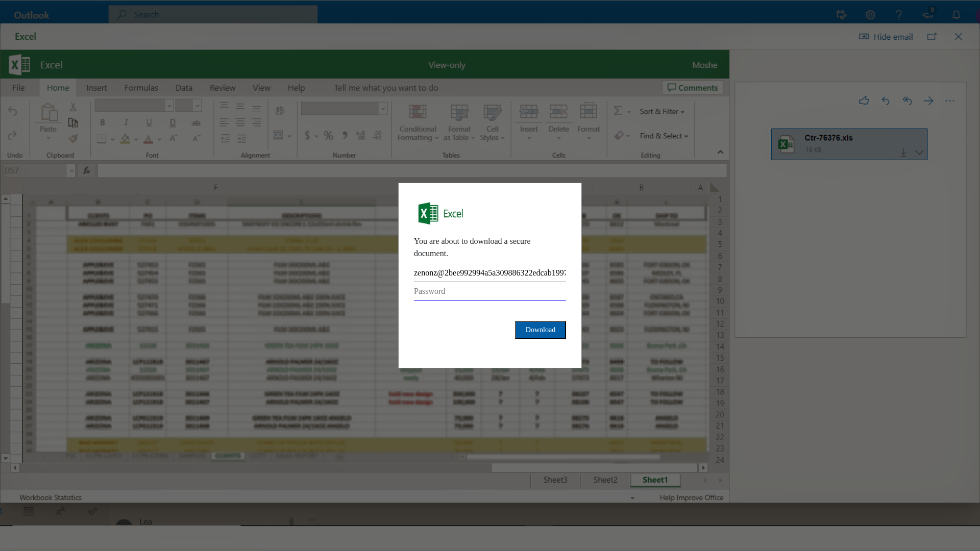The height and width of the screenshot is (551, 980).
Task: Switch to Sheet2 tab
Action: click(605, 480)
